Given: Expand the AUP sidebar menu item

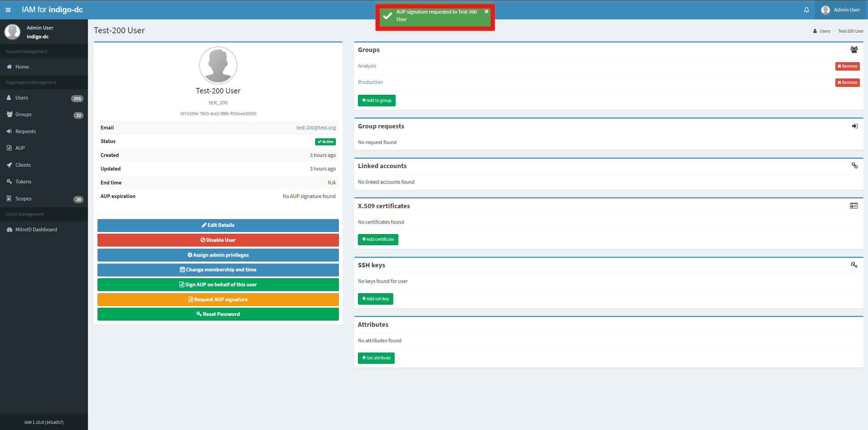Looking at the screenshot, I should [x=20, y=148].
